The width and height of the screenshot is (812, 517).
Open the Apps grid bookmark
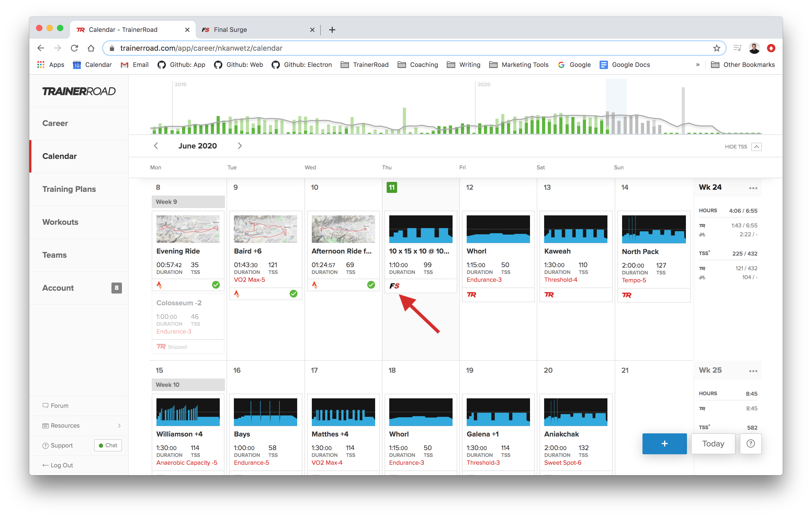point(50,65)
